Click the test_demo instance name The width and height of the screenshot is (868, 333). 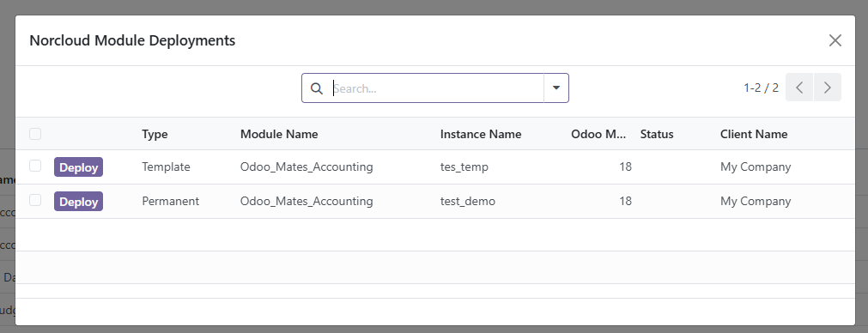click(x=468, y=201)
